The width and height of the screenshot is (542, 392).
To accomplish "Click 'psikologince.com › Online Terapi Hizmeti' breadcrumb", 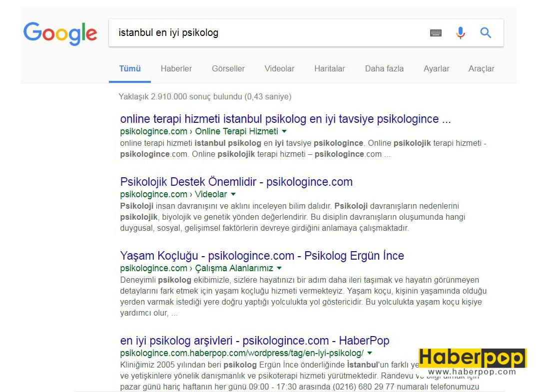I will click(199, 131).
